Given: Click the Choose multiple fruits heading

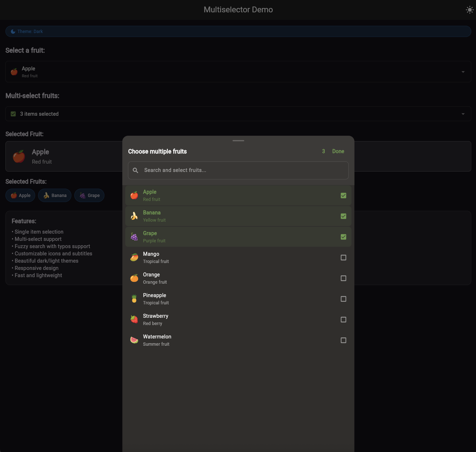Looking at the screenshot, I should tap(157, 152).
